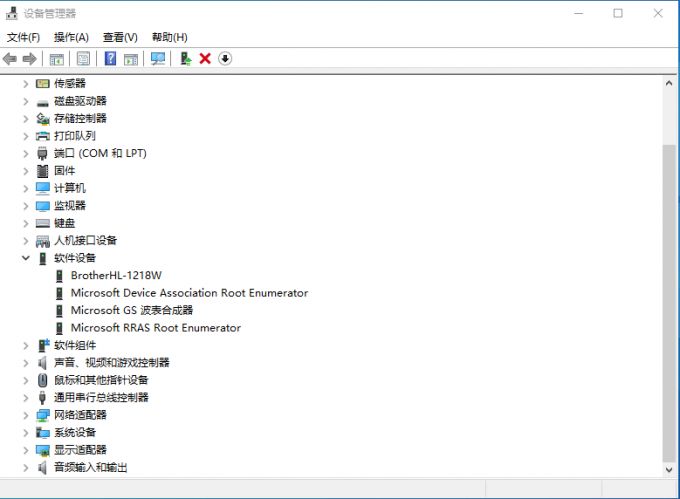Open the 操作(A) menu
This screenshot has width=680, height=499.
point(71,37)
